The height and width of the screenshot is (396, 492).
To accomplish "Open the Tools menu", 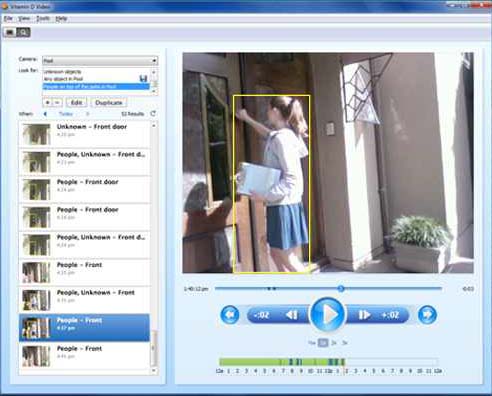I will (x=43, y=18).
